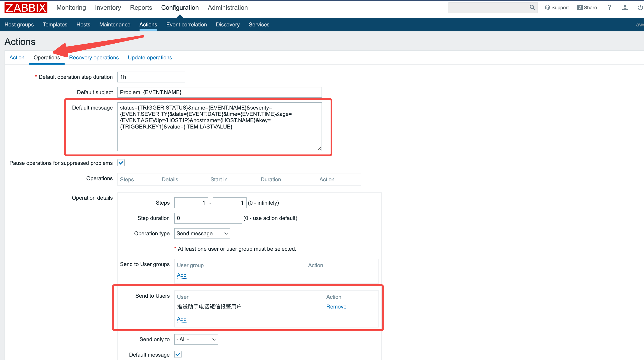Go to Services submenu
This screenshot has height=360, width=644.
(259, 24)
